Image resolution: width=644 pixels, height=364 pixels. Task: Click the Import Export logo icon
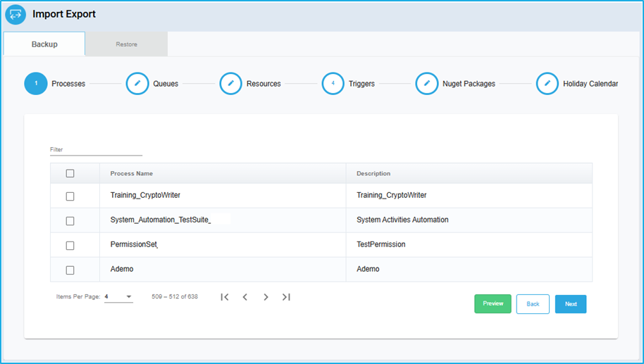click(x=16, y=14)
